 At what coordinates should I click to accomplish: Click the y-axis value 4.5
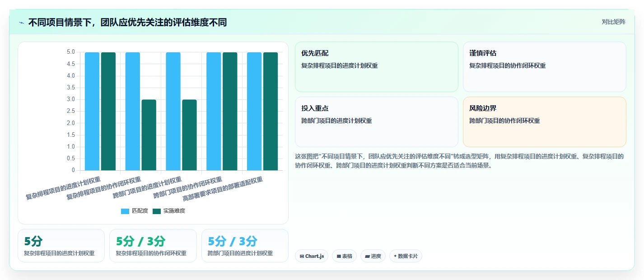70,64
